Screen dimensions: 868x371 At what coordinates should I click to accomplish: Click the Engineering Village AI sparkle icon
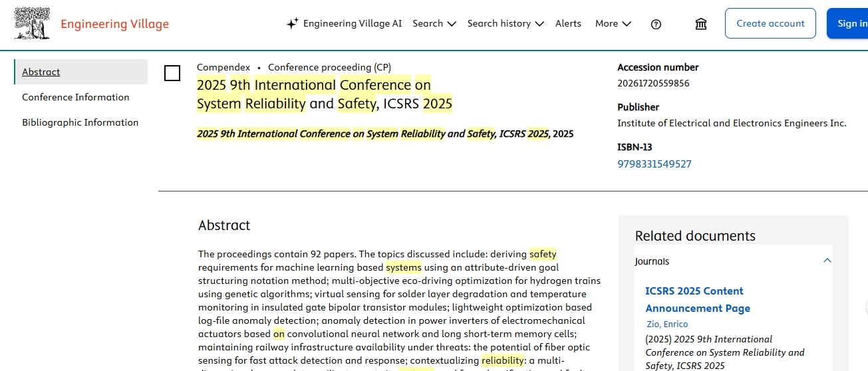click(292, 24)
